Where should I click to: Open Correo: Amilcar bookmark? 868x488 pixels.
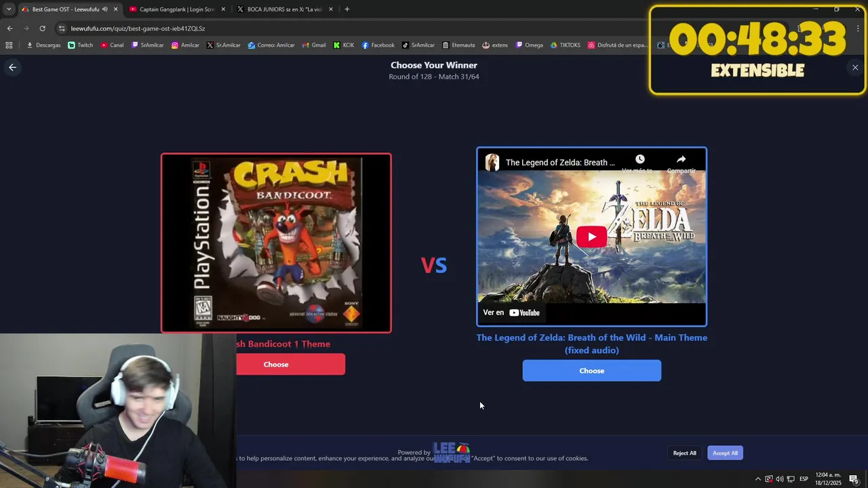(271, 45)
